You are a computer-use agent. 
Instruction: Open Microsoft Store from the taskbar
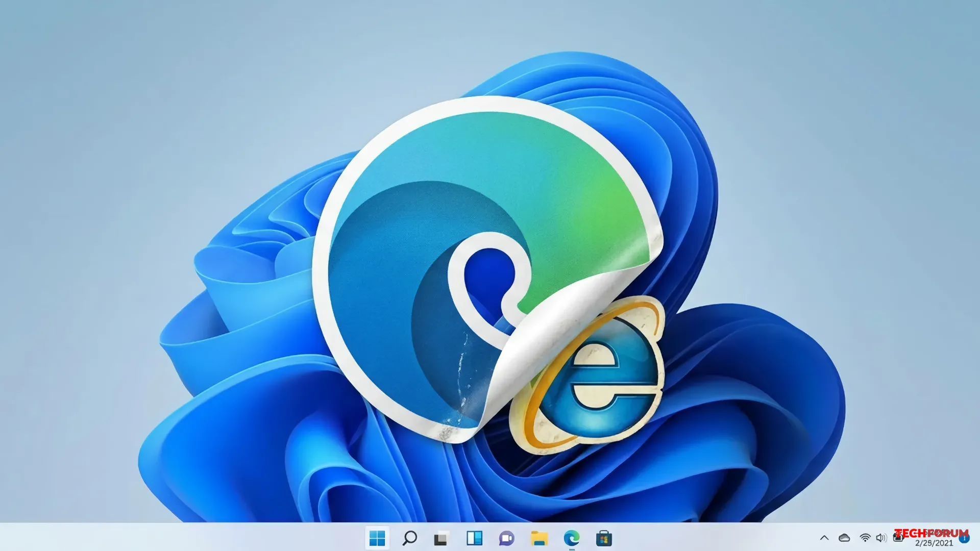(x=604, y=538)
